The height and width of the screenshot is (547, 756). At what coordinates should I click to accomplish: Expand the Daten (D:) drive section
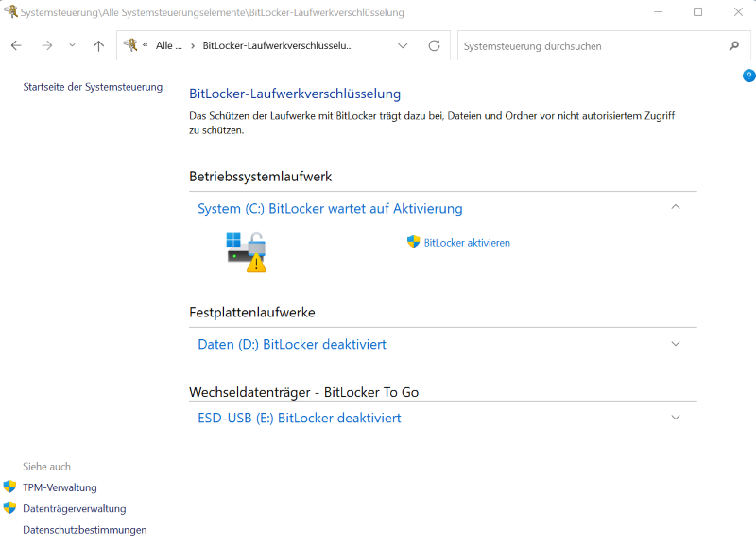point(675,344)
